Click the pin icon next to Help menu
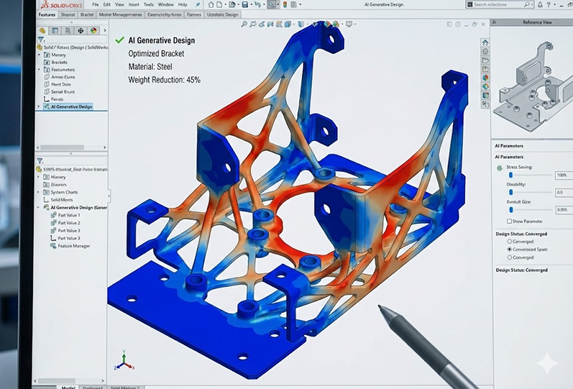The image size is (573, 389). pos(198,4)
